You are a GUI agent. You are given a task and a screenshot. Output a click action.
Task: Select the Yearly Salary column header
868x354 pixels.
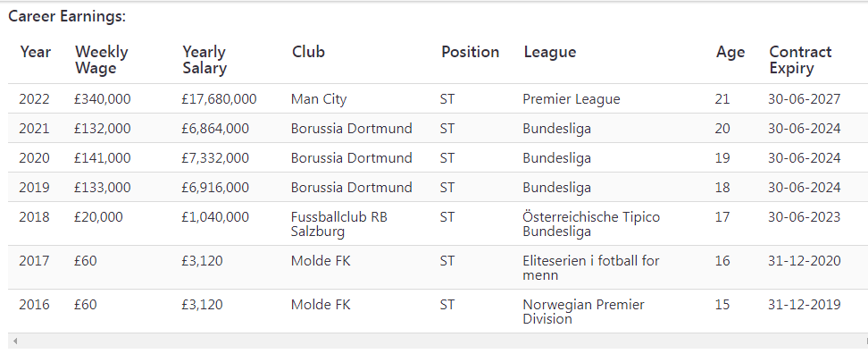(204, 60)
